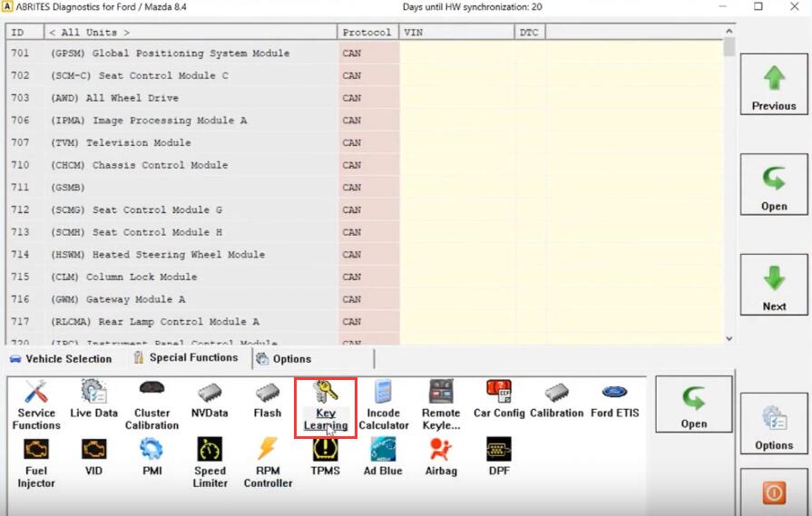Select the DPF function icon

point(499,457)
